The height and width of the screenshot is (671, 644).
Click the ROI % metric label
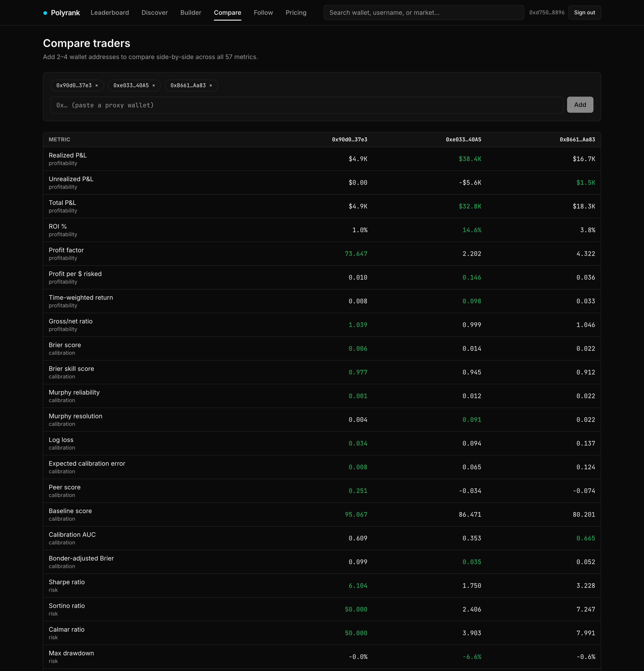coord(57,226)
